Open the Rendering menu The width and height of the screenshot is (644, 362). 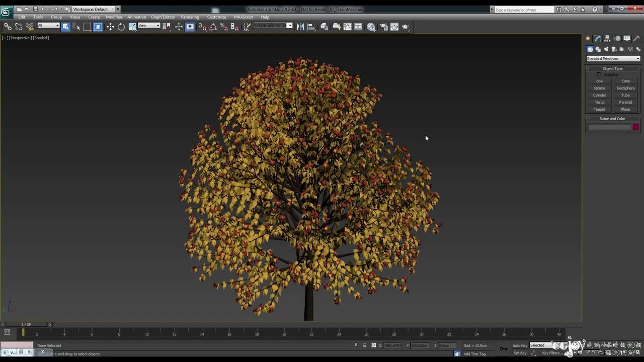click(x=190, y=17)
